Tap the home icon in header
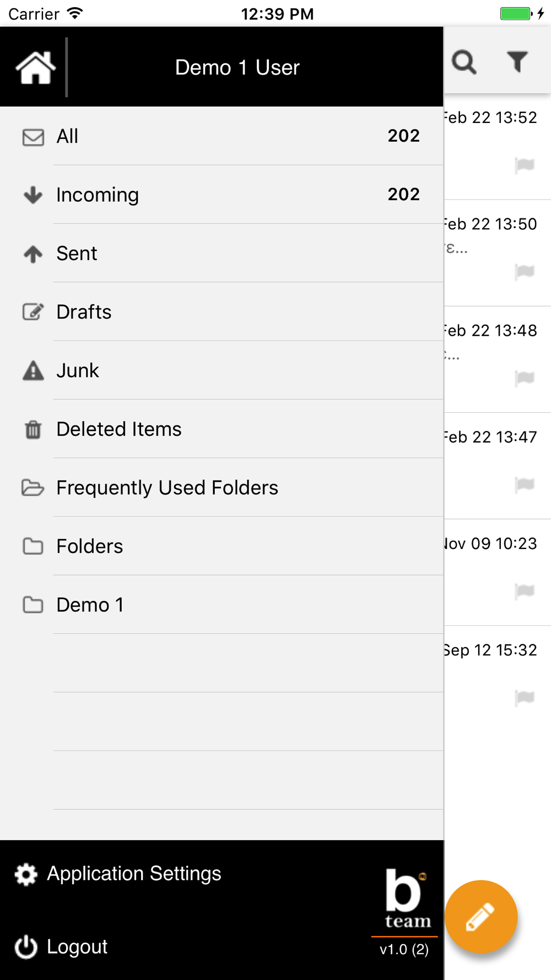The image size is (551, 980). pos(36,67)
